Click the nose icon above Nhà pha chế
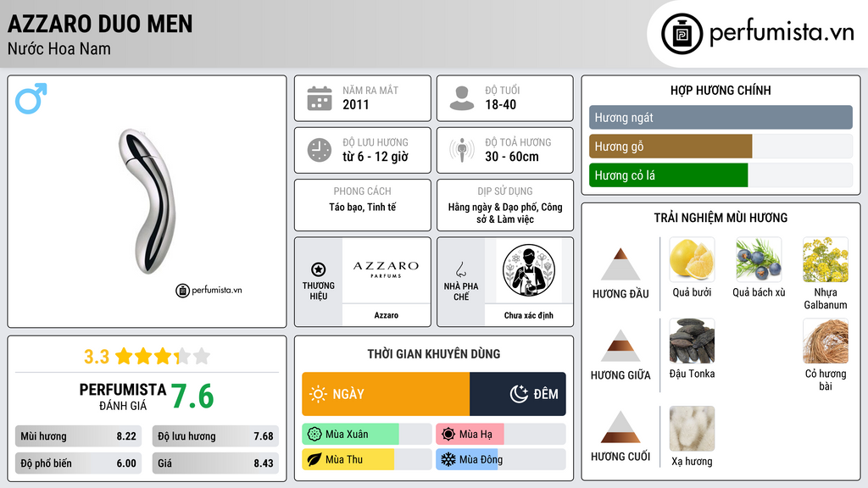 [x=460, y=269]
